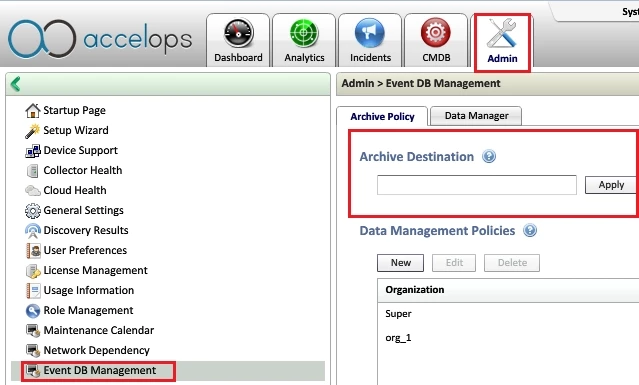The height and width of the screenshot is (385, 639).
Task: Select Role Management in the sidebar
Action: [x=88, y=310]
